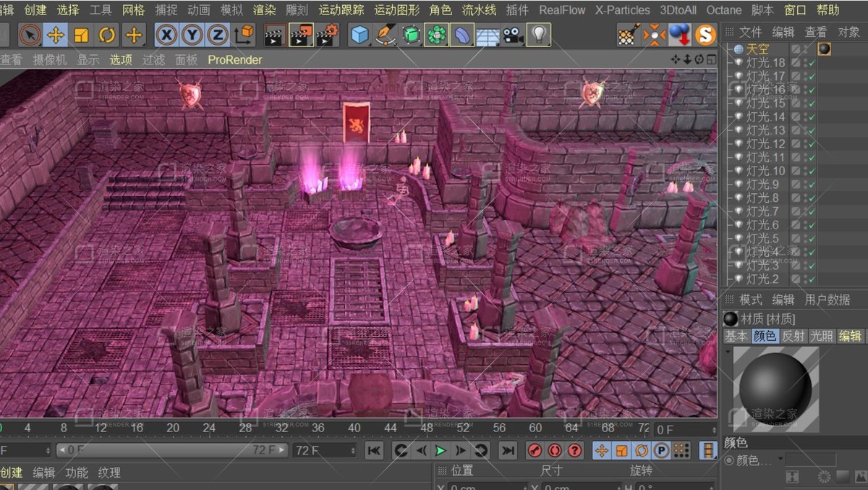Viewport: 868px width, 490px height.
Task: Select the Live Selection arrow tool
Action: 30,35
